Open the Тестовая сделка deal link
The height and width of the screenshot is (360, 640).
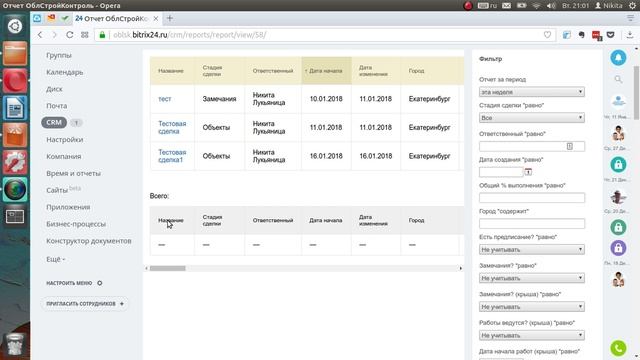click(x=172, y=127)
